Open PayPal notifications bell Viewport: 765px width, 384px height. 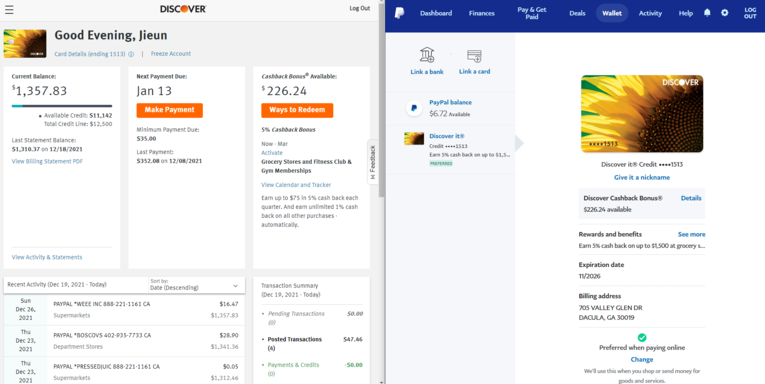(x=707, y=13)
